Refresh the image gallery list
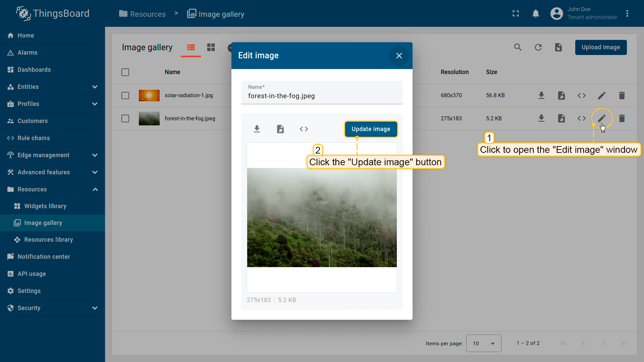This screenshot has height=362, width=644. (538, 47)
